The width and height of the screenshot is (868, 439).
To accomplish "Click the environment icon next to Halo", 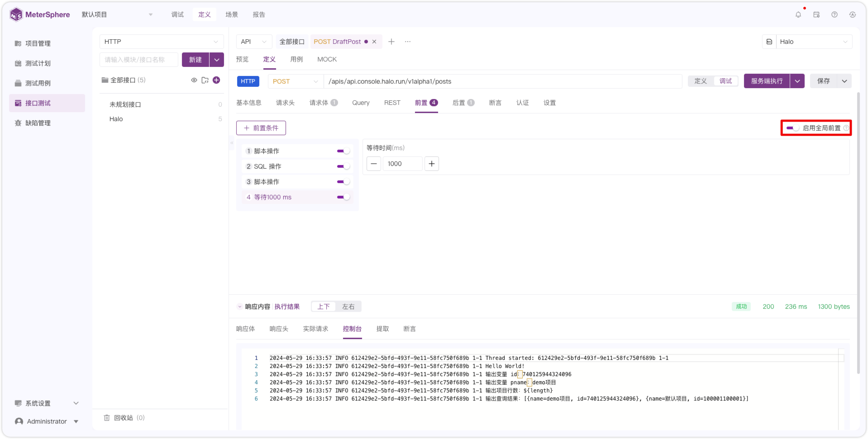I will coord(769,42).
